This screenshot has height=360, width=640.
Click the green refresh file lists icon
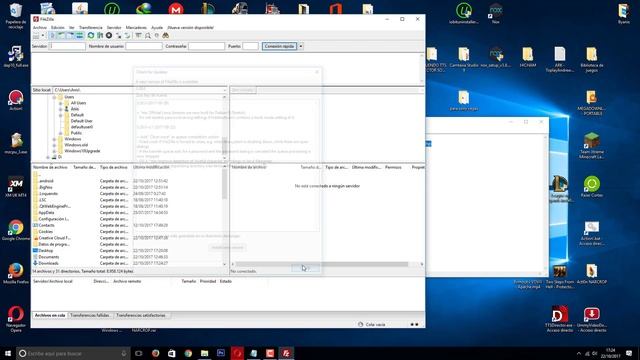(91, 36)
